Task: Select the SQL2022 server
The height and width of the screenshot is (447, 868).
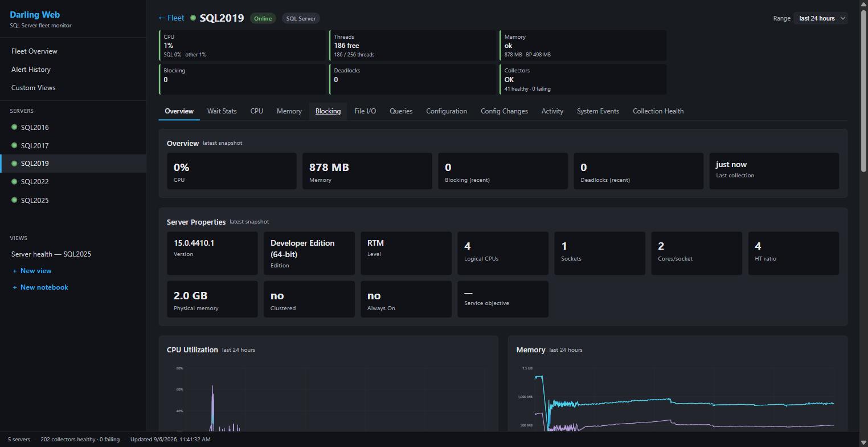Action: click(x=73, y=182)
